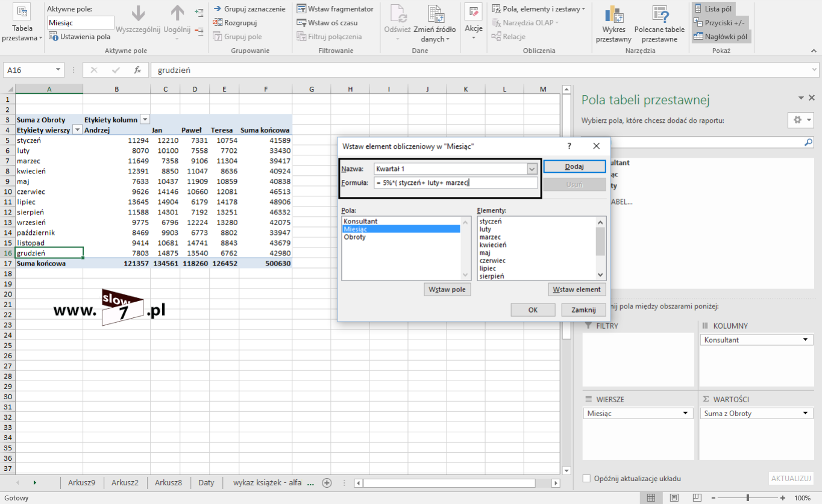Click Polecane tabele przestawne
Viewport: 822px width, 504px height.
659,24
